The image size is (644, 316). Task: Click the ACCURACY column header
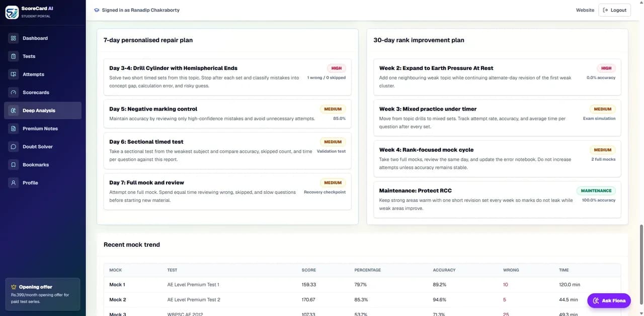tap(444, 270)
